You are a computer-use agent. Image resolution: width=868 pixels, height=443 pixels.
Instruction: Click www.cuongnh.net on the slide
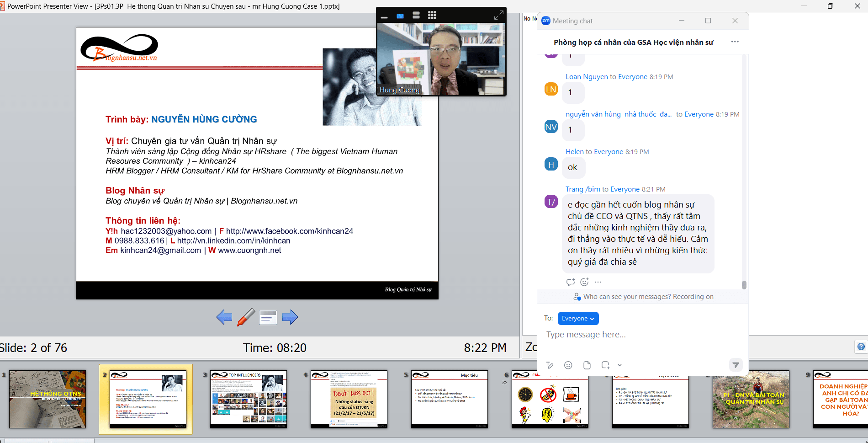pos(249,251)
